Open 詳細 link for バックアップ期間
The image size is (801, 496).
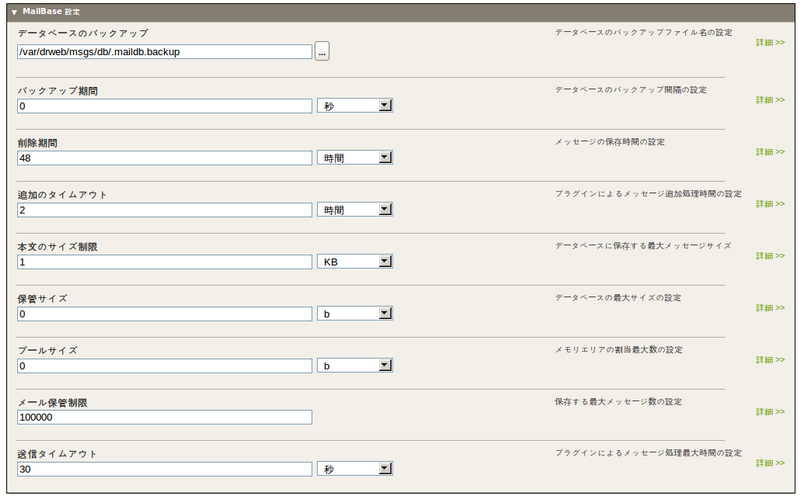coord(770,100)
